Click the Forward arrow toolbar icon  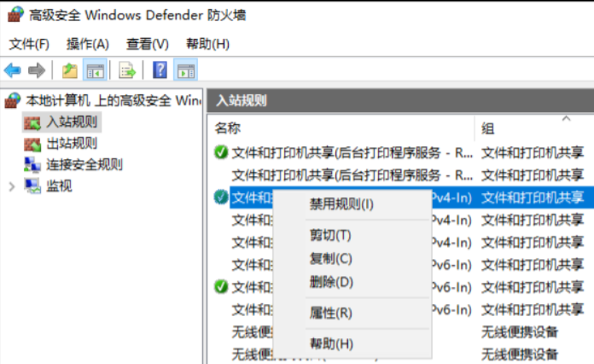pos(37,70)
